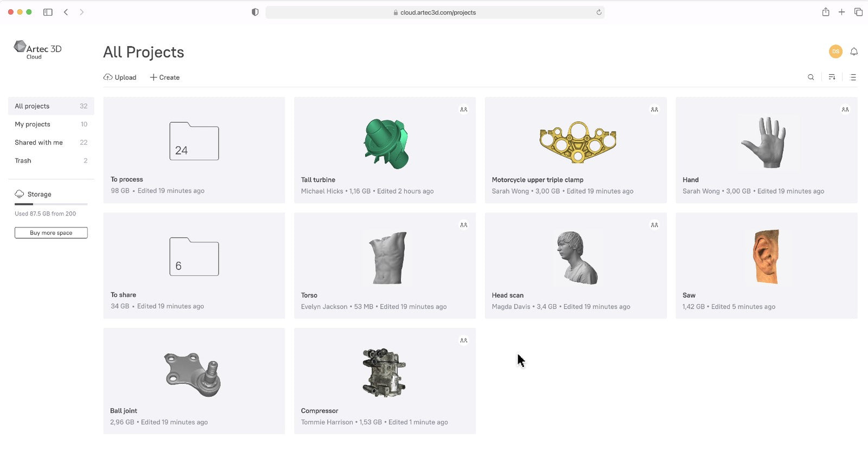The height and width of the screenshot is (451, 868).
Task: Open the user account avatar
Action: pyautogui.click(x=835, y=52)
